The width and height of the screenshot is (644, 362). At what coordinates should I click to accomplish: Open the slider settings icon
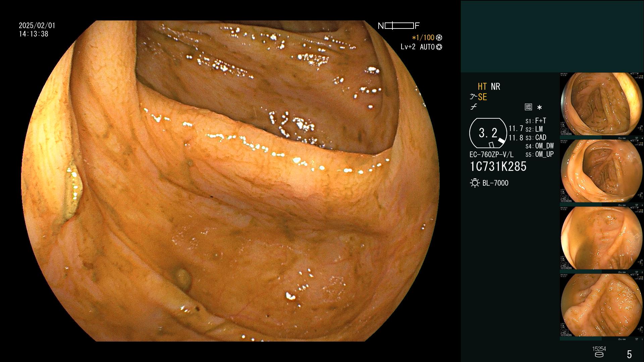point(528,107)
